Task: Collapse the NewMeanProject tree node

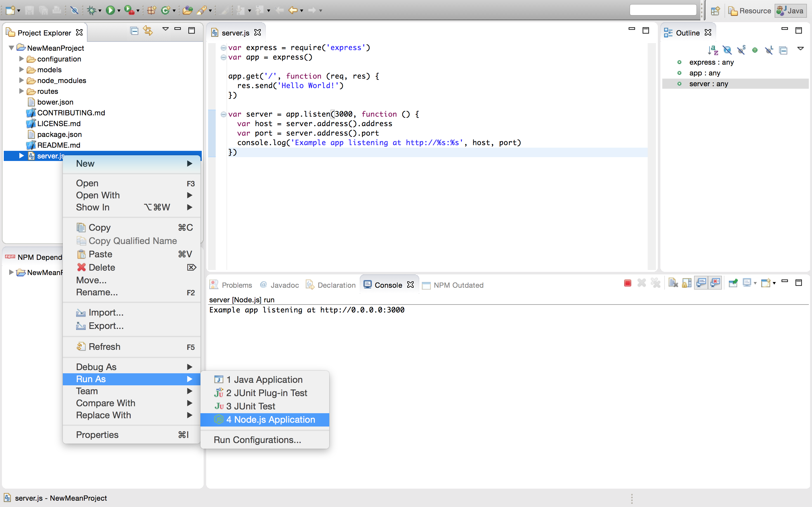Action: 11,48
